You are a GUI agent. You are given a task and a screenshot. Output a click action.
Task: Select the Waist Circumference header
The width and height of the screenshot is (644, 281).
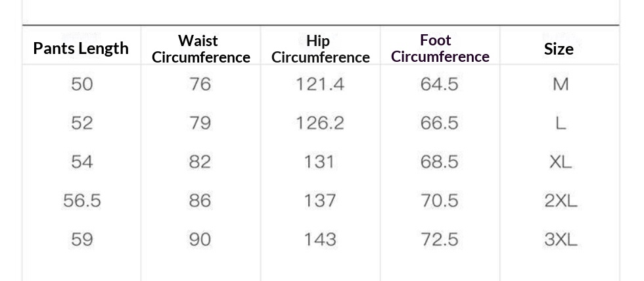[x=201, y=49]
